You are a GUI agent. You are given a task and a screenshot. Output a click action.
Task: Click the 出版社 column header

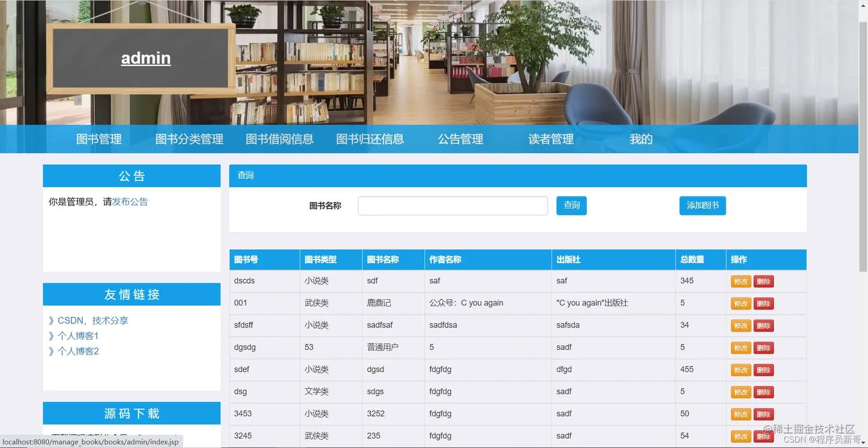(614, 260)
